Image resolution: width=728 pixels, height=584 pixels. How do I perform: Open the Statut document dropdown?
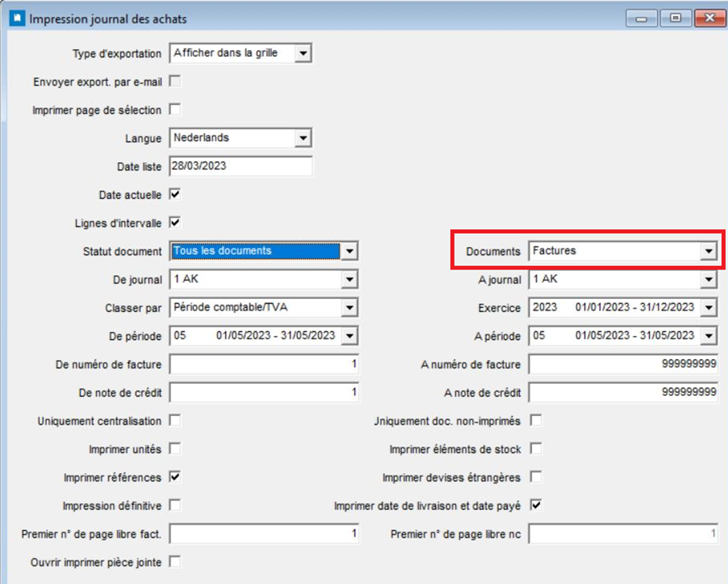pos(349,251)
